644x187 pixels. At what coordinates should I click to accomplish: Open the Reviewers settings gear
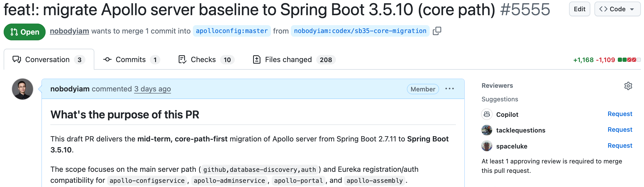(x=628, y=86)
